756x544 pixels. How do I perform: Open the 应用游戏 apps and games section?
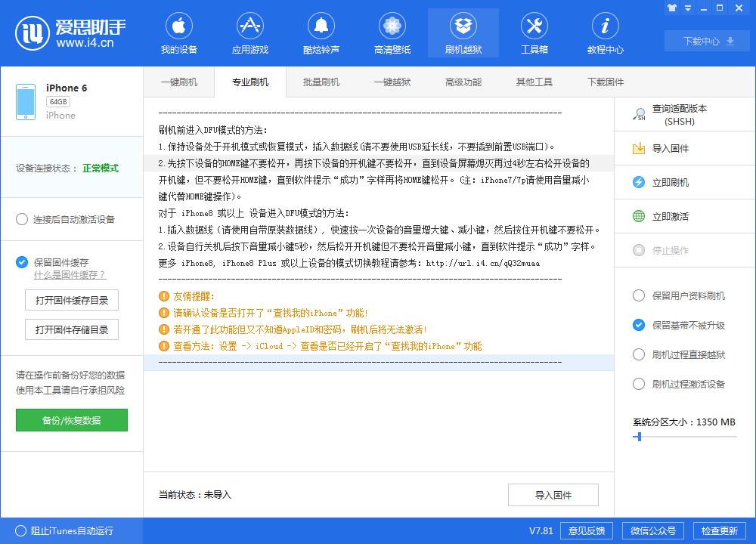249,32
